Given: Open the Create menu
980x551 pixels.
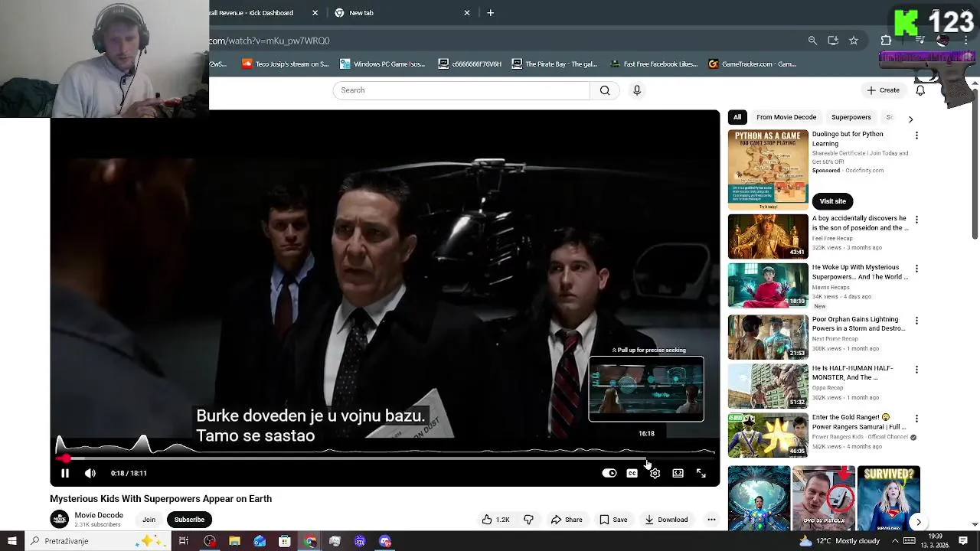Looking at the screenshot, I should (883, 90).
